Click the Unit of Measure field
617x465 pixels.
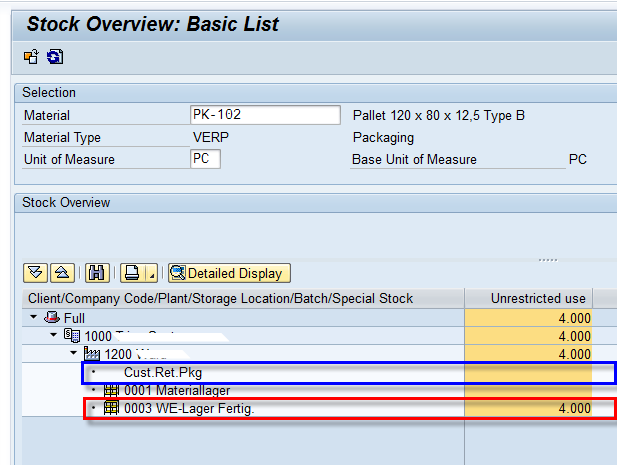pyautogui.click(x=205, y=159)
